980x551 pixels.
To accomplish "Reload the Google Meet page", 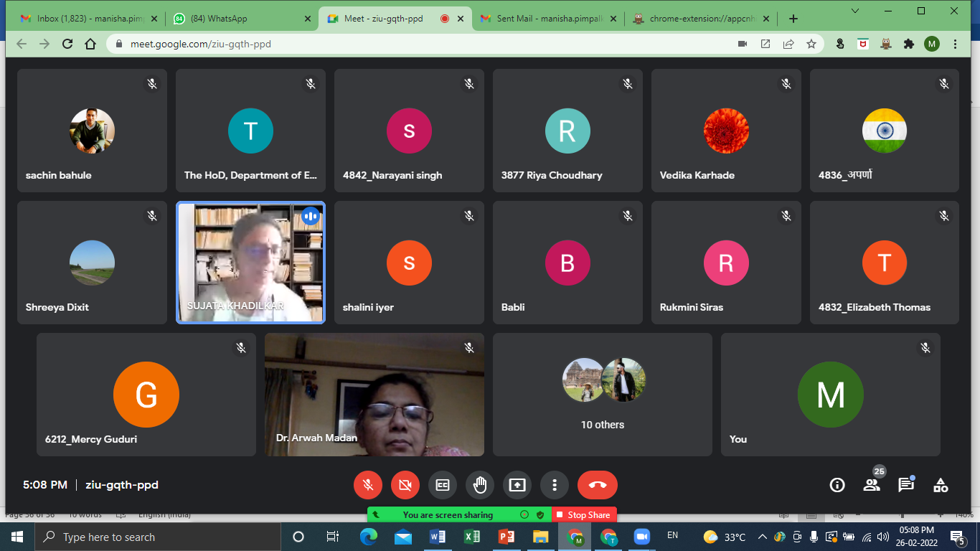I will (67, 44).
